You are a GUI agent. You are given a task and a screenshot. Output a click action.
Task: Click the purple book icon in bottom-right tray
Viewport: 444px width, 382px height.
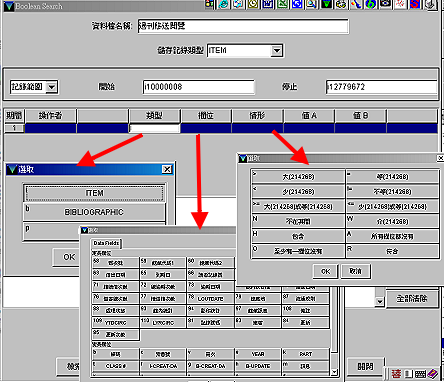click(433, 374)
